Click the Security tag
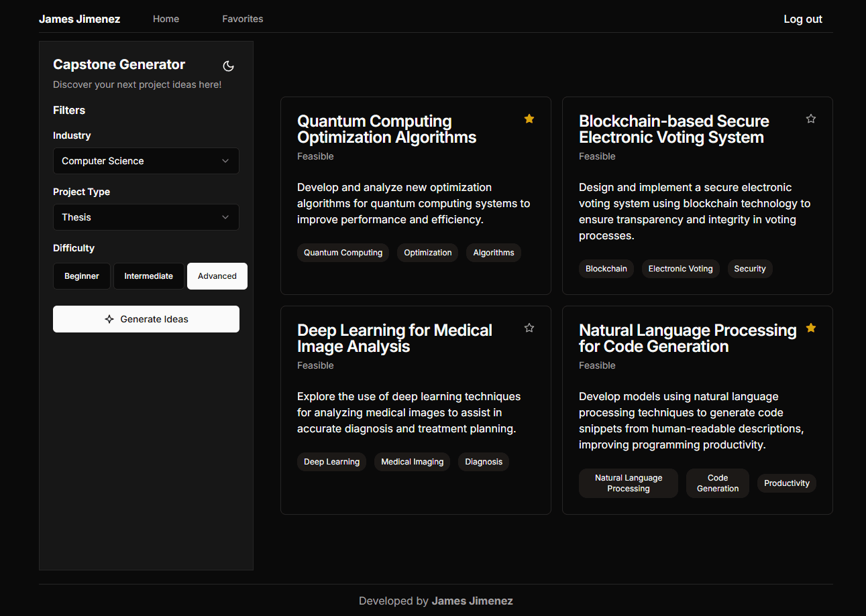 750,269
